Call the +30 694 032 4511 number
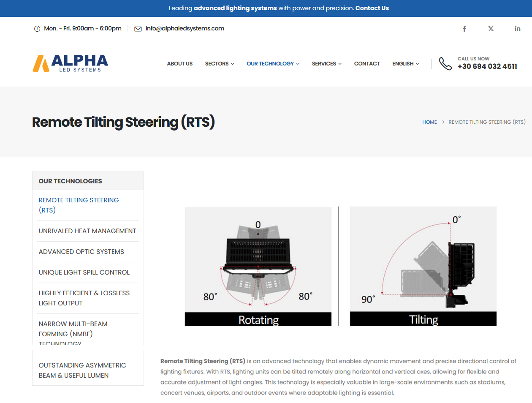This screenshot has width=532, height=403. pyautogui.click(x=487, y=66)
